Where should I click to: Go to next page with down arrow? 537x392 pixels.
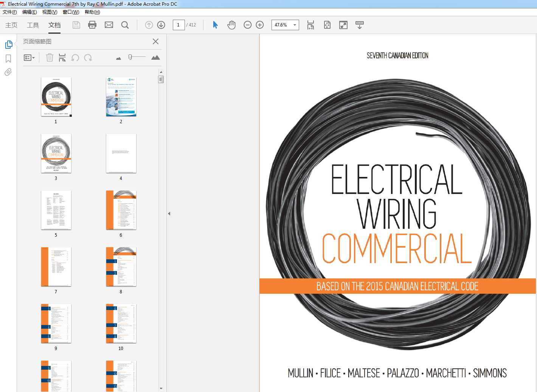(161, 25)
